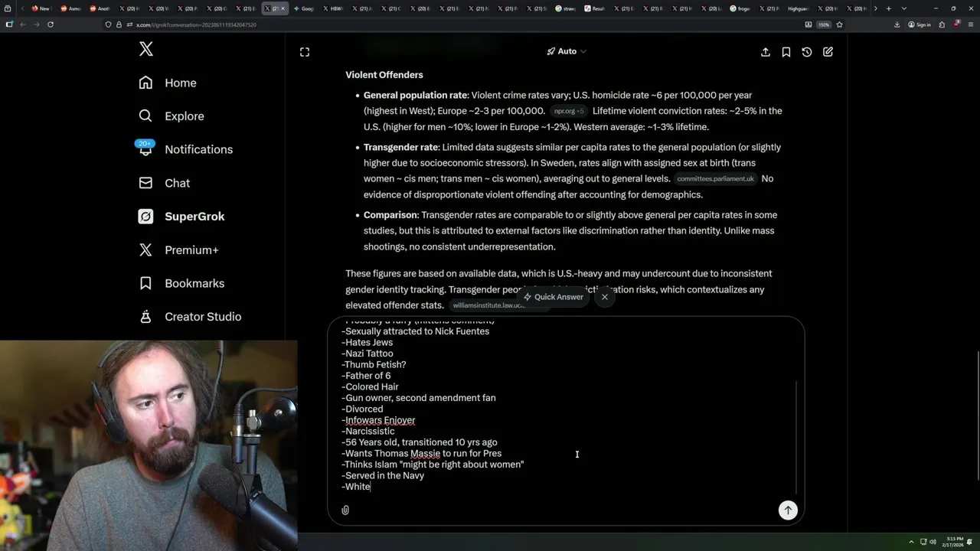Screen dimensions: 980x551
Task: Open the taskbar clock showing 5:15 PM
Action: pos(953,542)
